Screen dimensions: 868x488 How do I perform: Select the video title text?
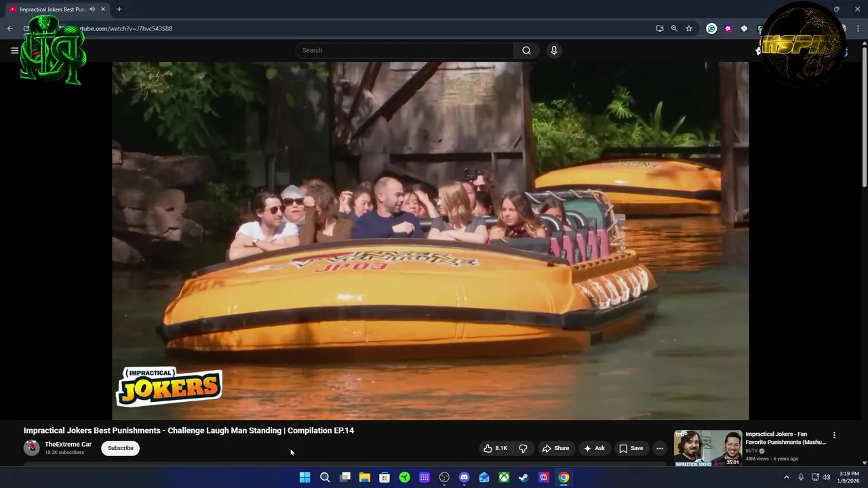pos(189,430)
